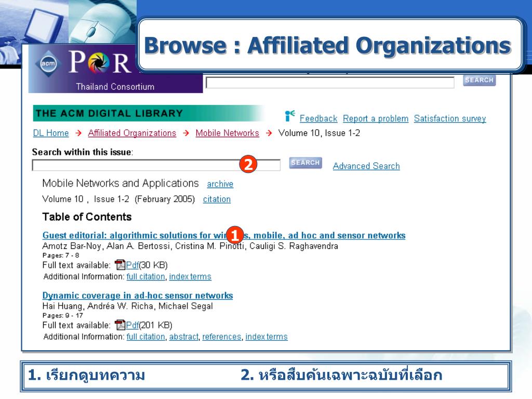Click the top SEARCH button beside the portal search box
The image size is (532, 399).
(x=479, y=80)
